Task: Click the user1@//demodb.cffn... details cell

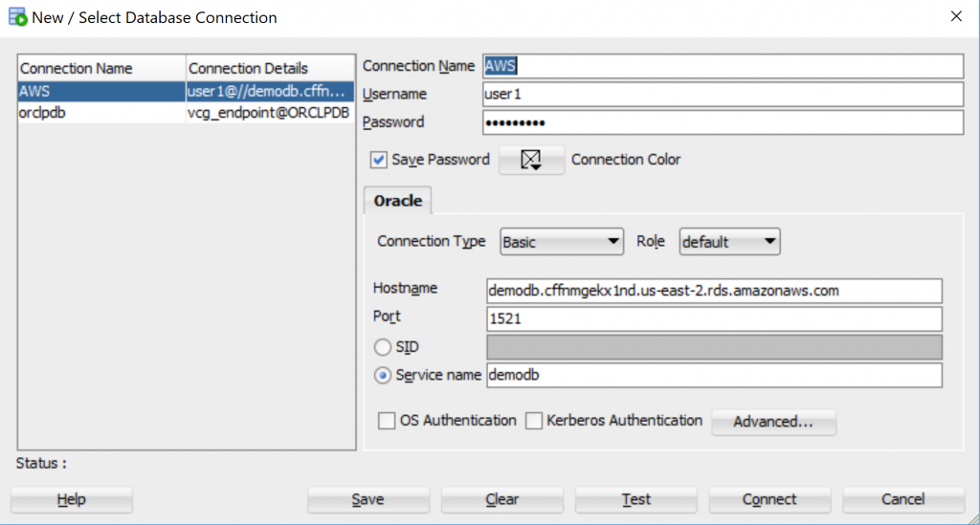Action: click(269, 91)
